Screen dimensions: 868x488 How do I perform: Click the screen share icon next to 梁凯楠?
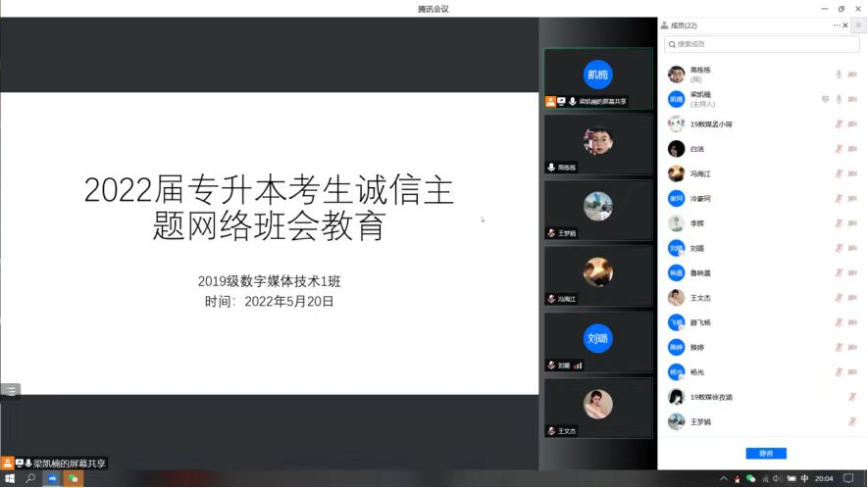coord(825,99)
